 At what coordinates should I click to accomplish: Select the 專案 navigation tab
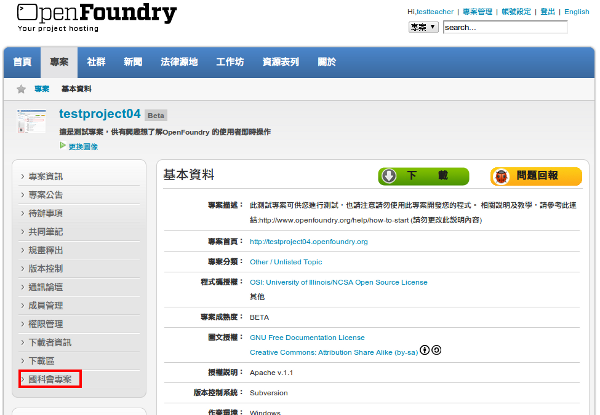(x=59, y=62)
